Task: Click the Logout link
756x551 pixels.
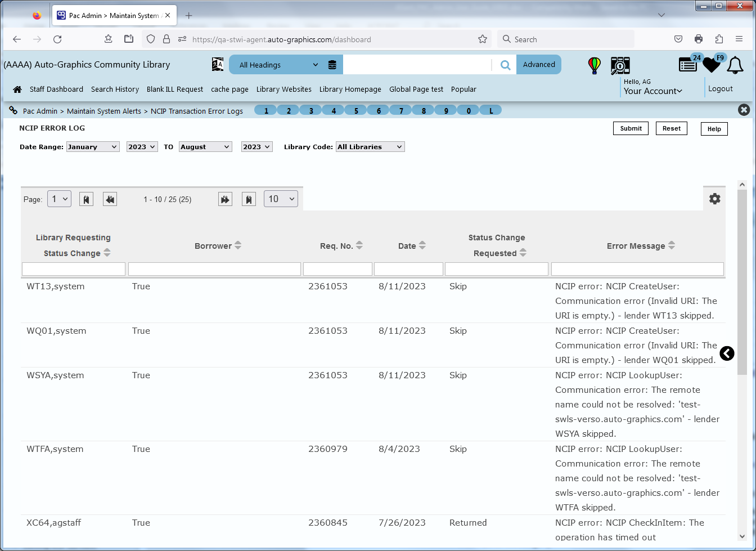Action: click(x=720, y=88)
